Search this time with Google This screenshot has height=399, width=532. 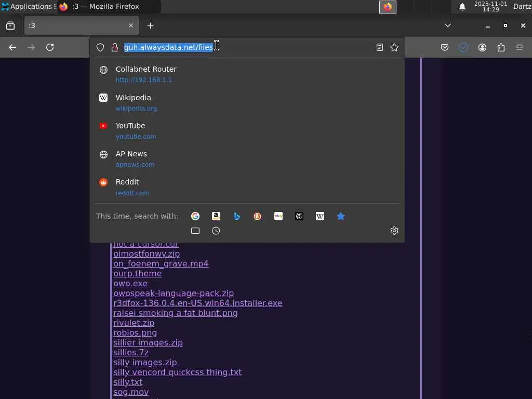click(195, 216)
